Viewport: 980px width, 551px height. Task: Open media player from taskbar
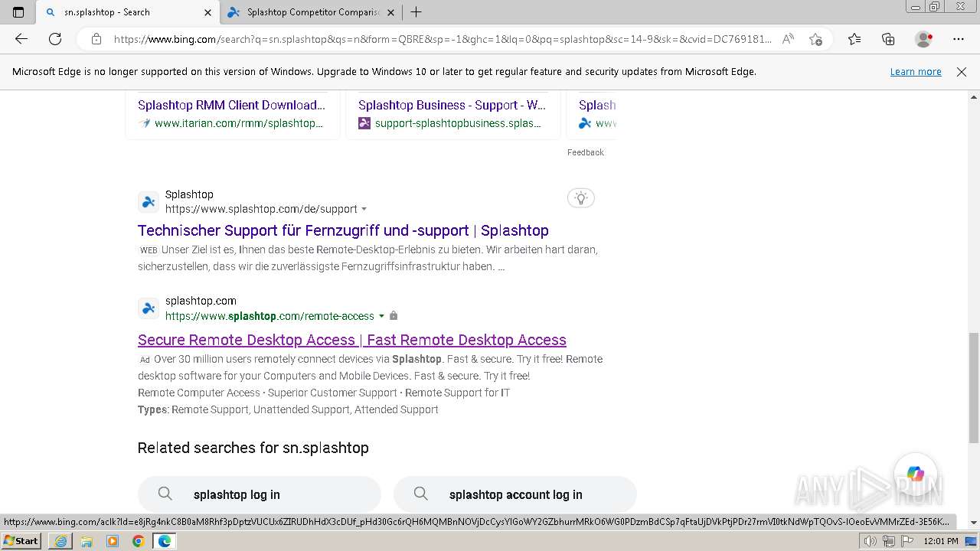(113, 541)
